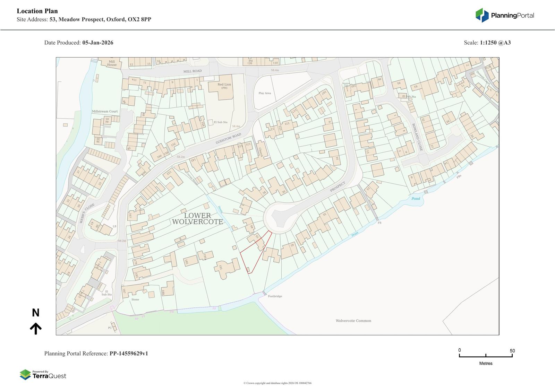Click the Scale 1:1250 @A3 text
The width and height of the screenshot is (555, 392).
coord(487,43)
